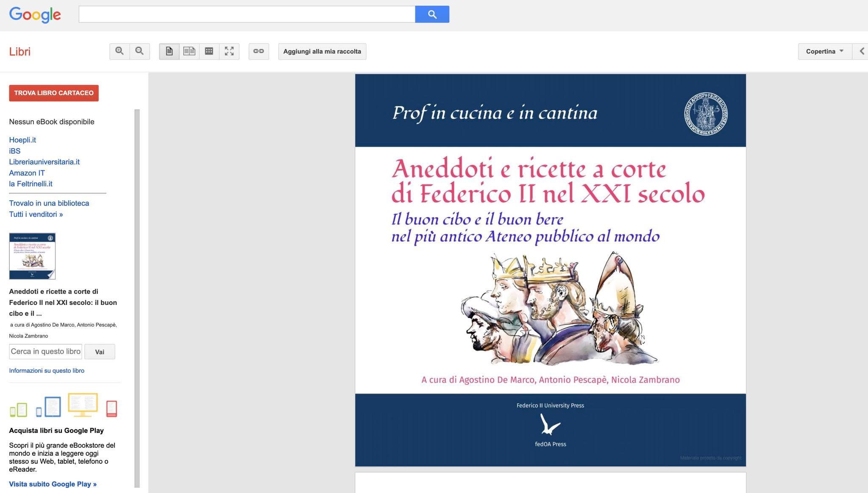Switch to thumbnail grid view
The height and width of the screenshot is (493, 868).
coord(209,51)
